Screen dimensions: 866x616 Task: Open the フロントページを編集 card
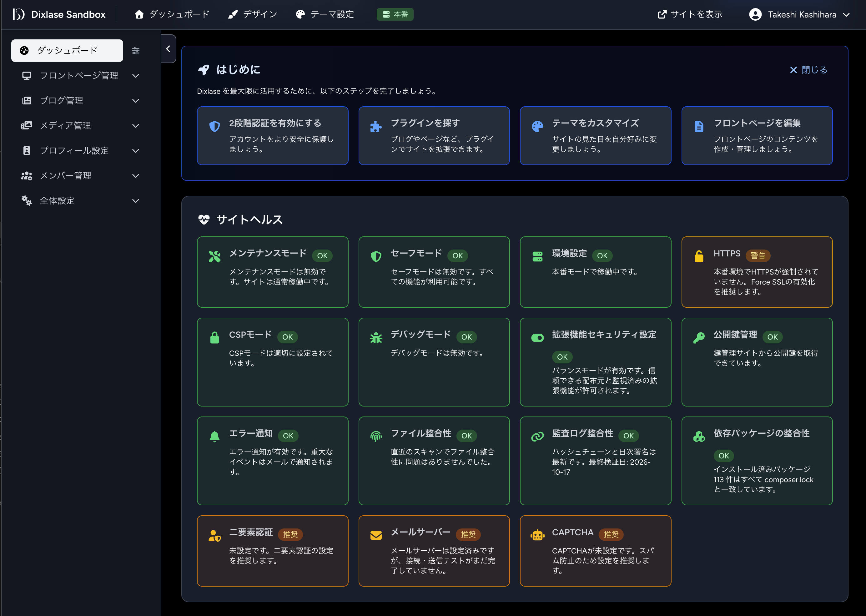coord(757,136)
